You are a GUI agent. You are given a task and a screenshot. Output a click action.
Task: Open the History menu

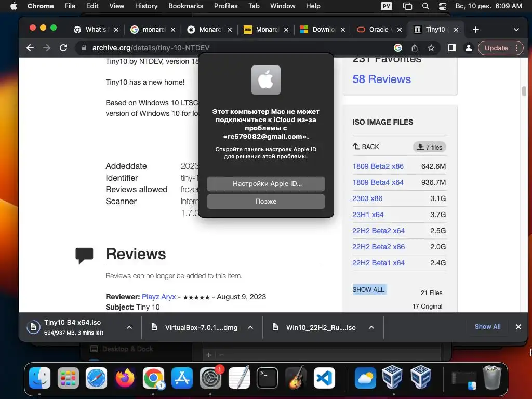[x=146, y=6]
